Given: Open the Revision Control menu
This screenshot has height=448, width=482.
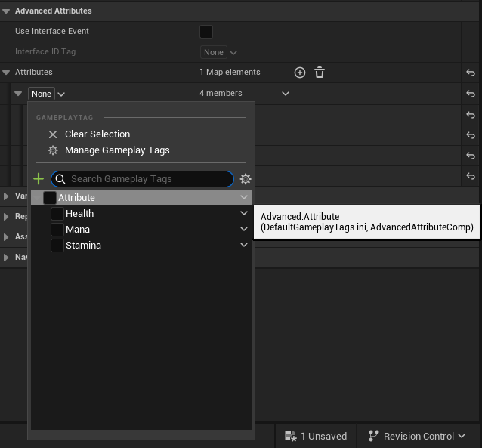Looking at the screenshot, I should 417,436.
